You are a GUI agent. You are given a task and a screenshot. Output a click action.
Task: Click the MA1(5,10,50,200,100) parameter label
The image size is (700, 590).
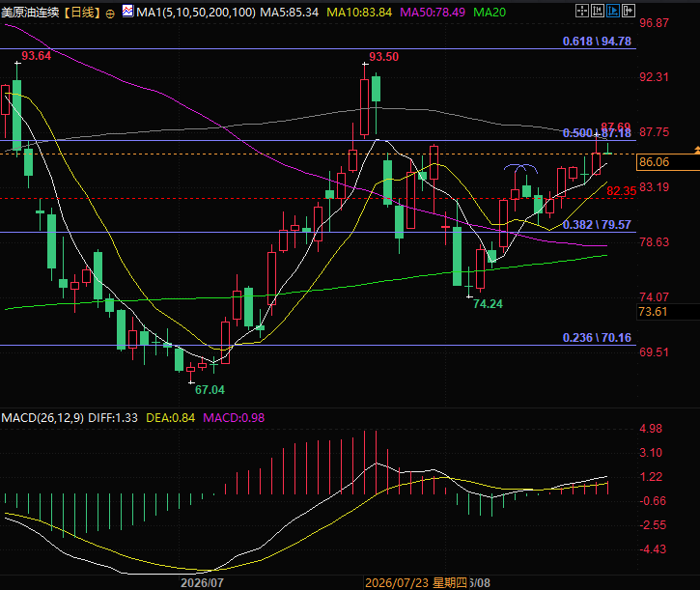click(x=196, y=12)
